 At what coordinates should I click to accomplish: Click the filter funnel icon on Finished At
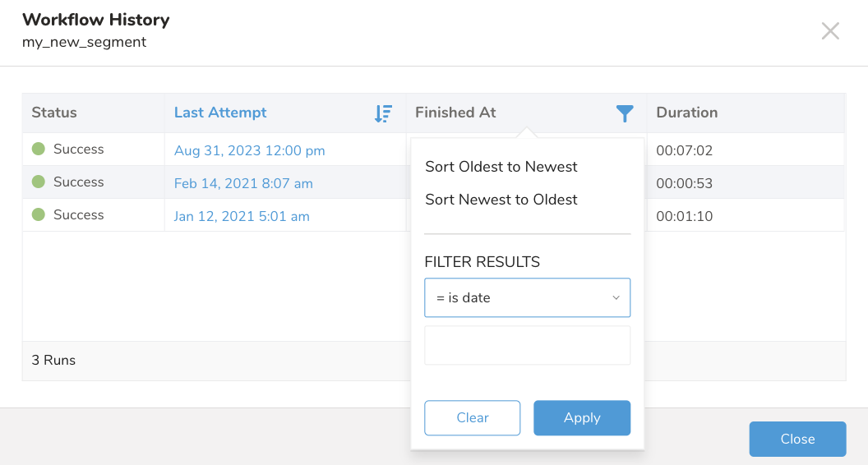pyautogui.click(x=625, y=113)
